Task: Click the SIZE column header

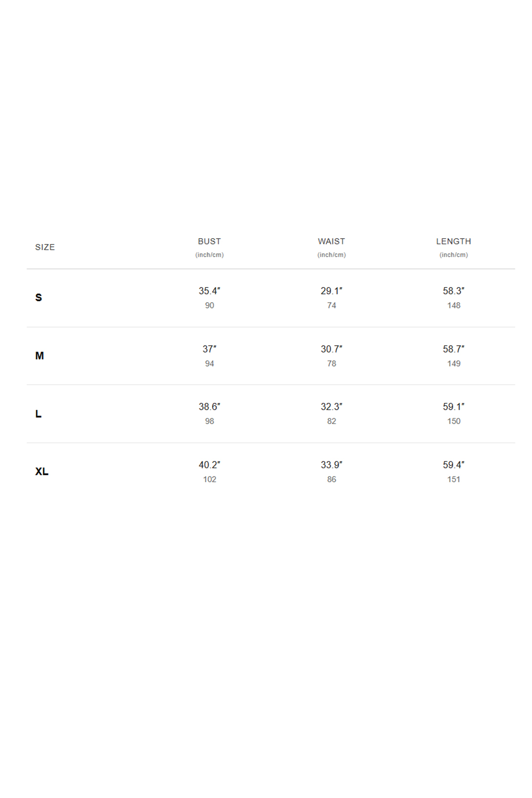Action: (x=45, y=247)
